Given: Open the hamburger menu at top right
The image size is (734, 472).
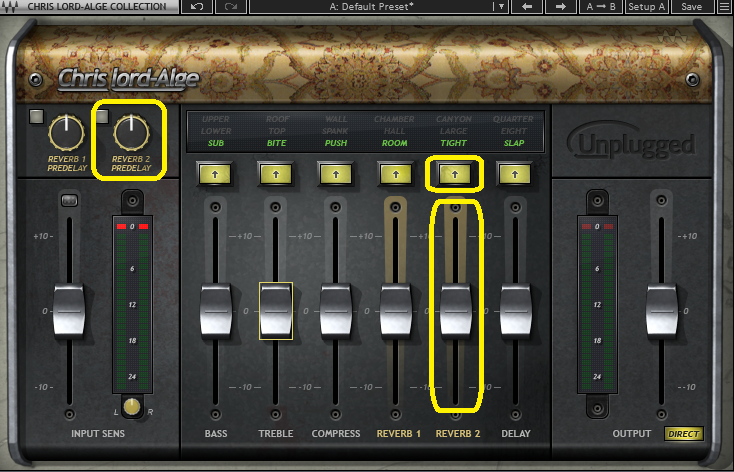Looking at the screenshot, I should tap(723, 7).
